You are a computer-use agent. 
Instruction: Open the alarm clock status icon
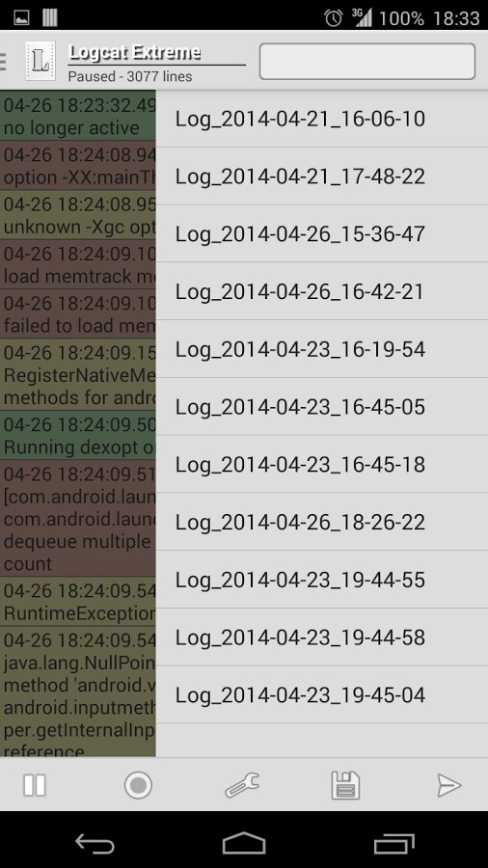pos(333,17)
